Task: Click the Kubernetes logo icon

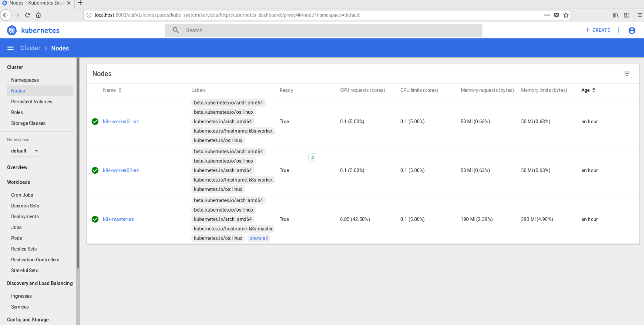Action: tap(12, 30)
